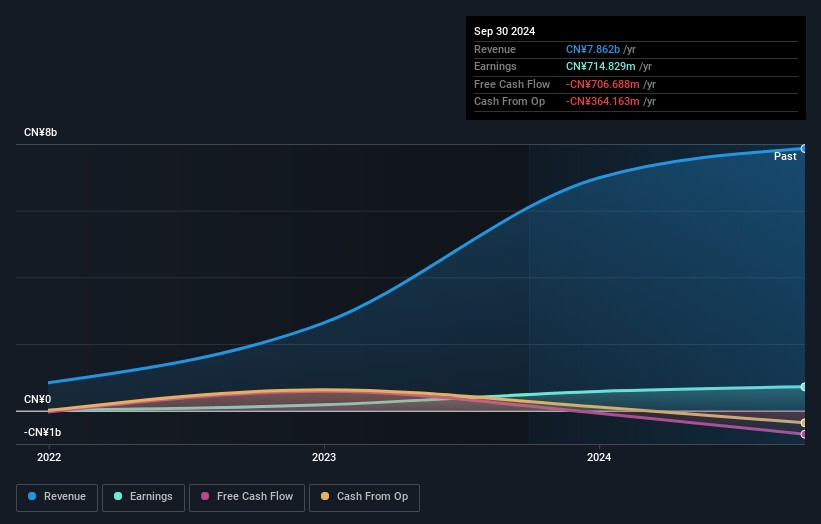
Task: Click the teal Earnings legend dot
Action: coord(118,496)
